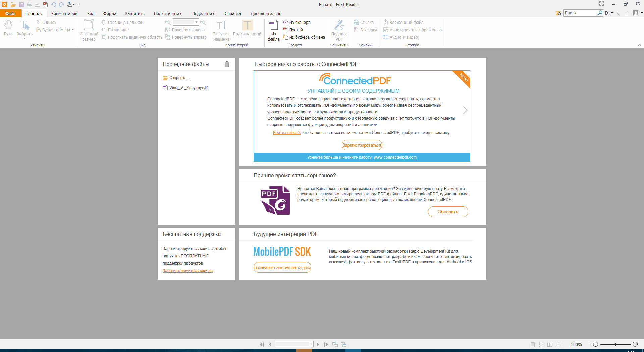Click the zoom in magnifier icon
Image resolution: width=644 pixels, height=352 pixels.
pos(203,22)
